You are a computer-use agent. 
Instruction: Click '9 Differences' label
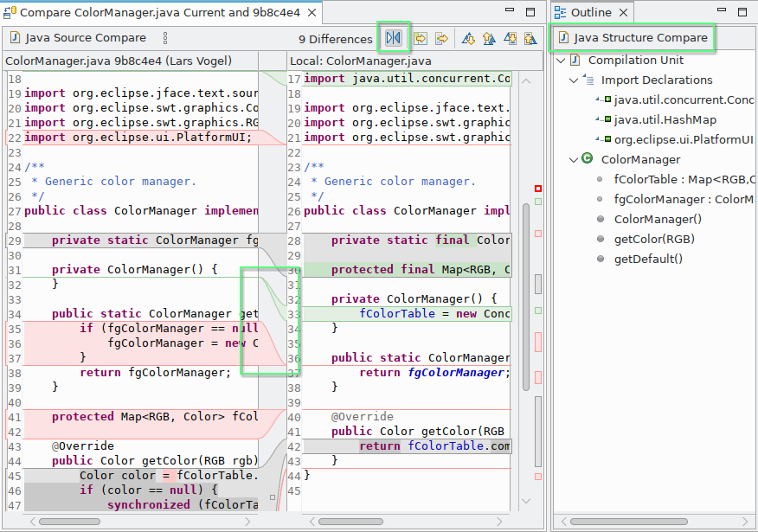click(x=336, y=39)
